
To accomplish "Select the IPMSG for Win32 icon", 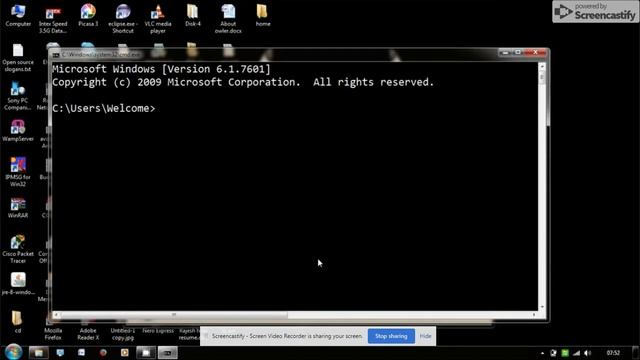I will pyautogui.click(x=18, y=172).
